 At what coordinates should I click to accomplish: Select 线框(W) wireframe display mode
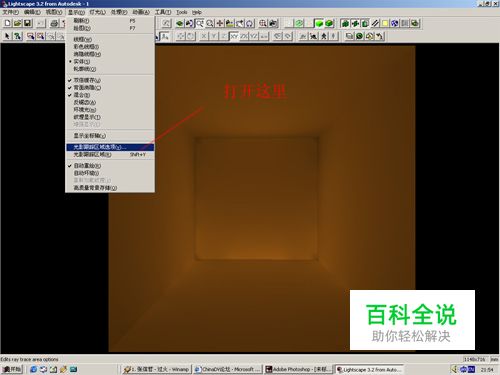coord(110,39)
